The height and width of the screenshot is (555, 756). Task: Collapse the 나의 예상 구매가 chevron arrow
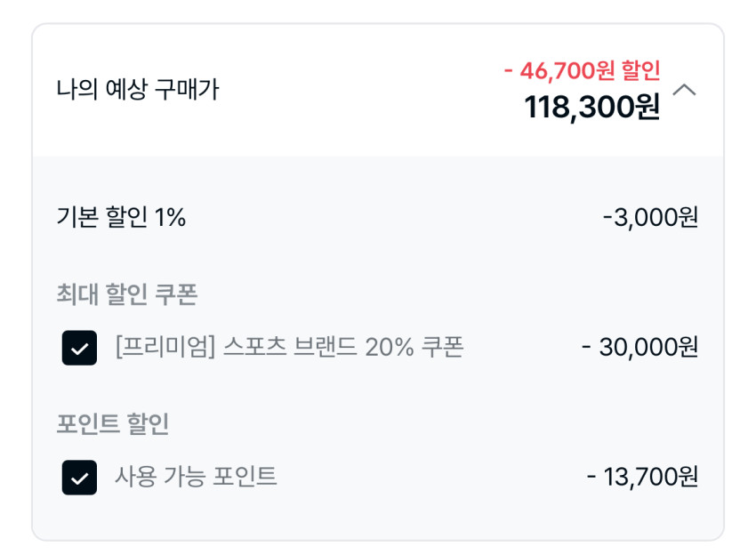pos(686,91)
